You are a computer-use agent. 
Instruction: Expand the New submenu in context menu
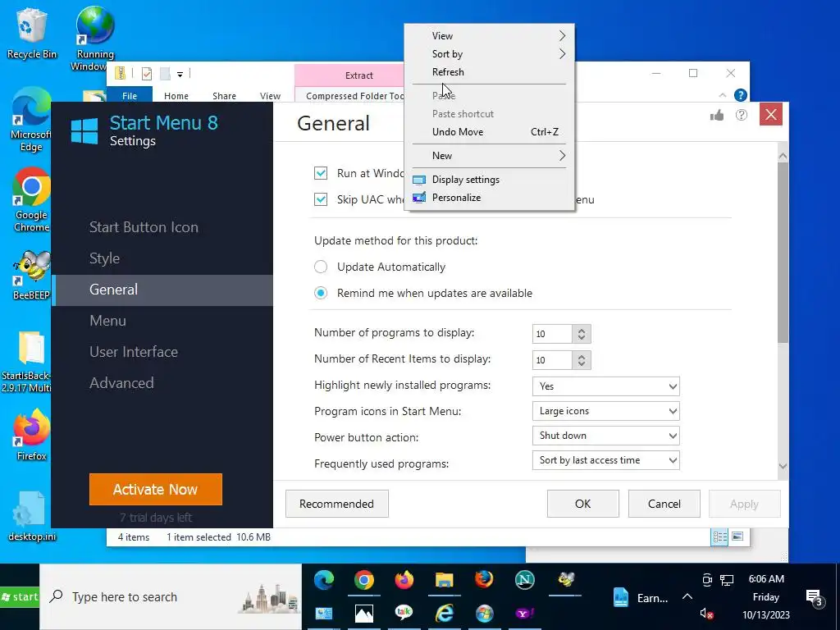click(x=490, y=156)
